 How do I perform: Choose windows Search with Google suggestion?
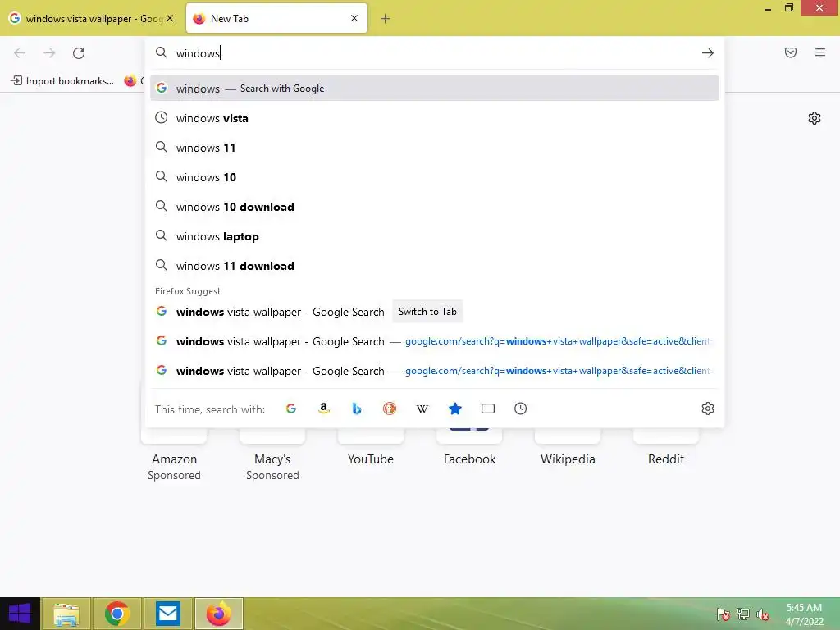click(435, 89)
